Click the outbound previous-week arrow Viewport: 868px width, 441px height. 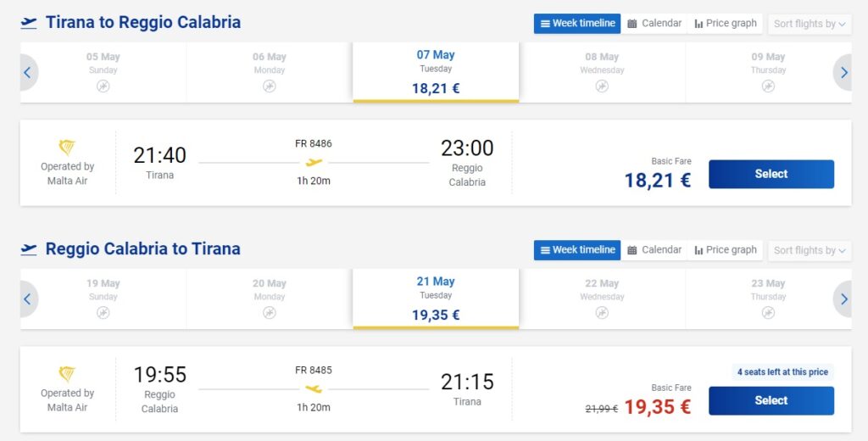tap(27, 73)
